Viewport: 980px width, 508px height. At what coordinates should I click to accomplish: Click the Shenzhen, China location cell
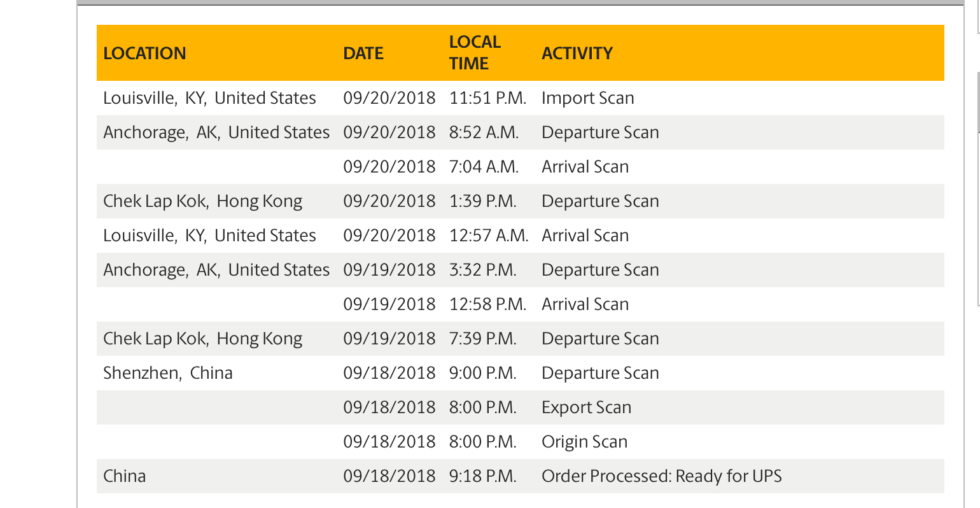click(168, 373)
